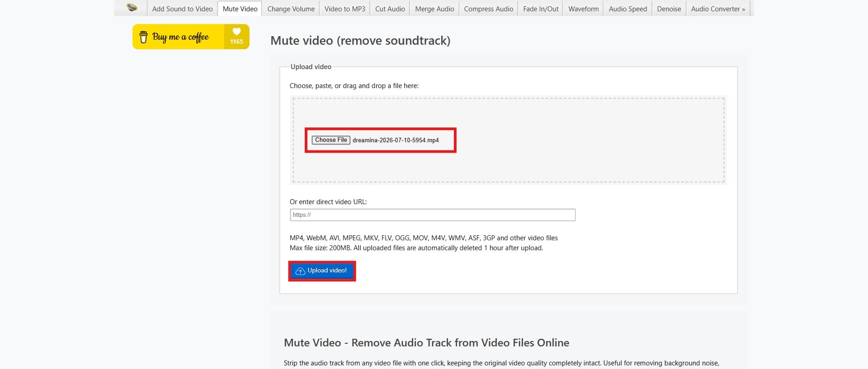This screenshot has width=868, height=369.
Task: Switch to the Compress Audio tab
Action: 489,9
